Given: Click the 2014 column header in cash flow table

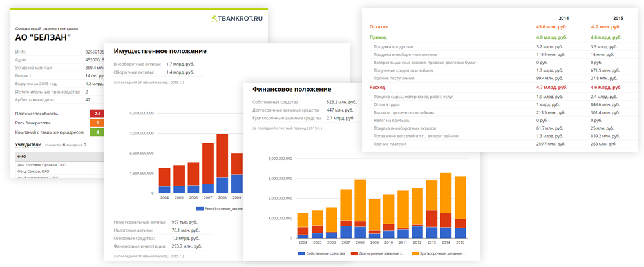Looking at the screenshot, I should click(x=563, y=19).
